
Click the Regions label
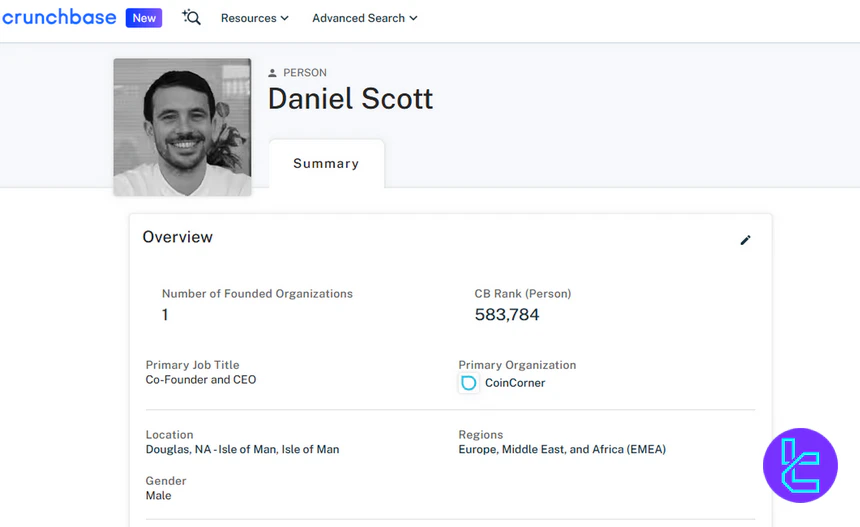point(481,434)
